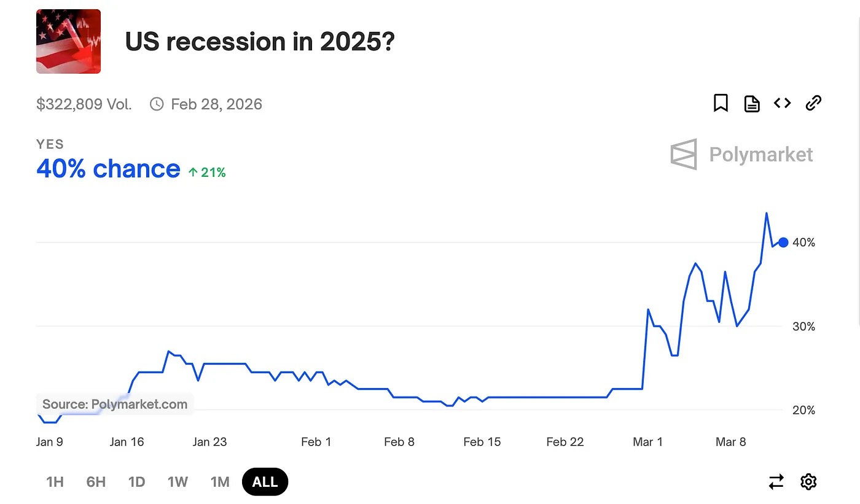Click the embed code icon
The width and height of the screenshot is (860, 504).
click(782, 103)
